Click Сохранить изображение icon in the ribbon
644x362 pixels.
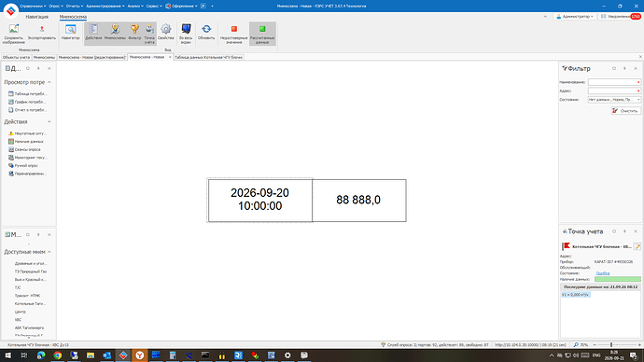pos(14,34)
